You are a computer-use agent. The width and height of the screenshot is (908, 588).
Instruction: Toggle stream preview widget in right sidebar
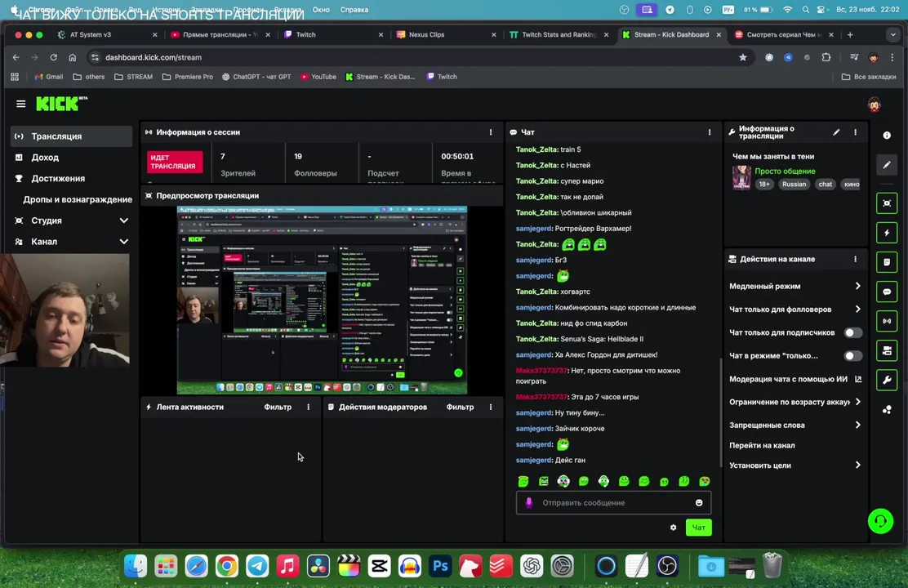point(887,203)
